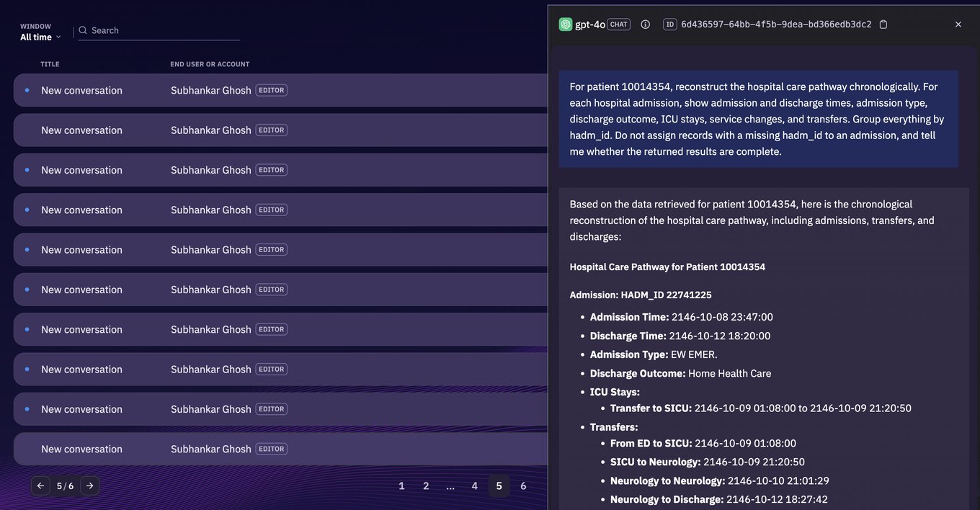
Task: Select page 2 in pagination
Action: [426, 486]
